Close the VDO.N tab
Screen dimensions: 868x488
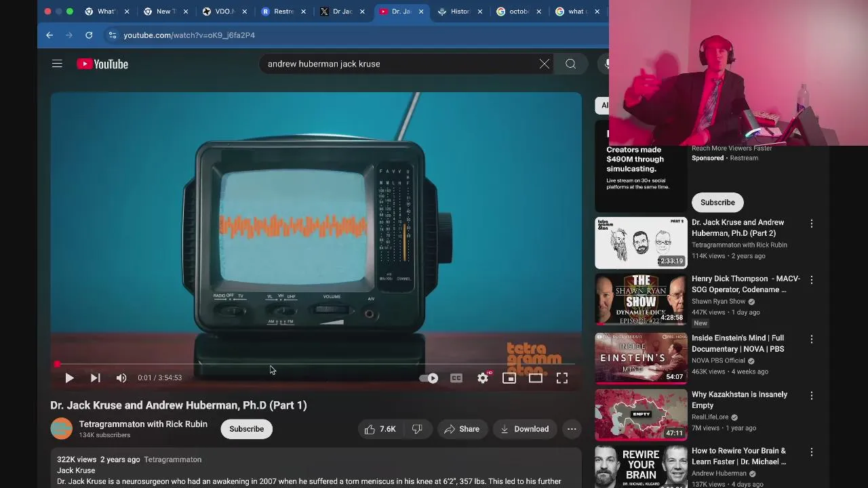click(x=244, y=12)
